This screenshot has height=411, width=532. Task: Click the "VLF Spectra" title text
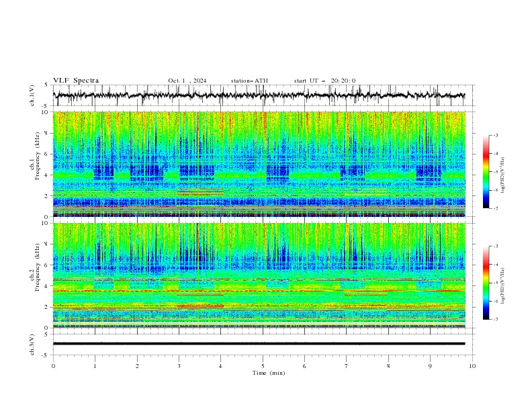click(x=76, y=81)
